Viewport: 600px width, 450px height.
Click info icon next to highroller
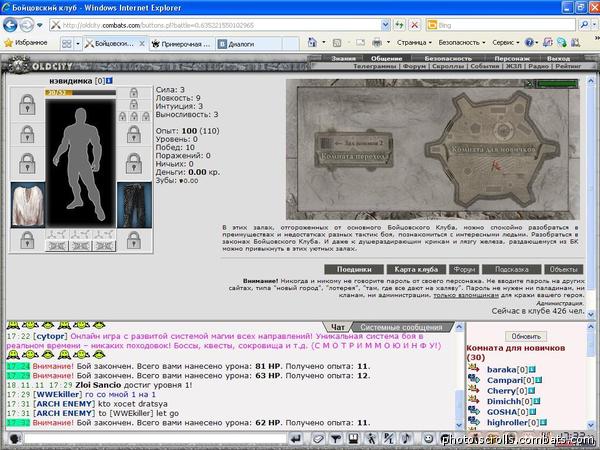[543, 423]
